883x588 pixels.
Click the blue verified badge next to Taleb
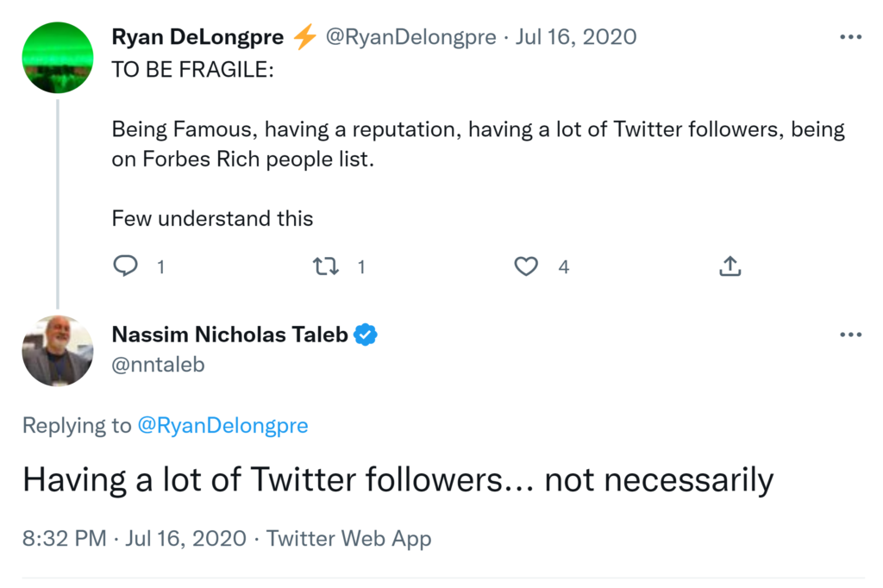pos(366,335)
